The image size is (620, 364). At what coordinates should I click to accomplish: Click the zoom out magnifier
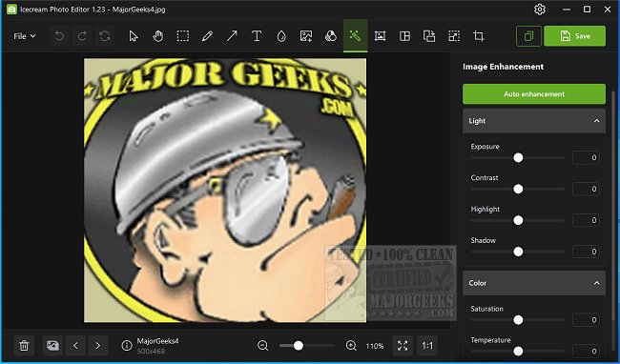click(x=263, y=346)
